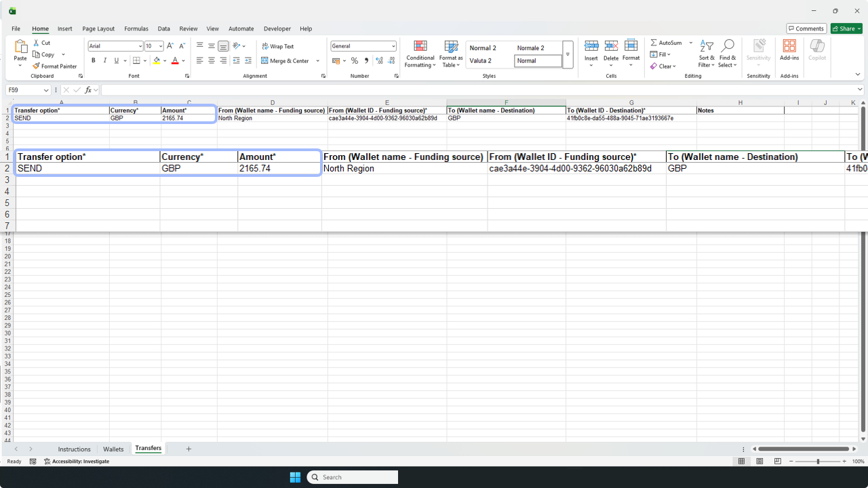Screen dimensions: 868x488
Task: Switch to Page Layout view in status bar
Action: (759, 462)
